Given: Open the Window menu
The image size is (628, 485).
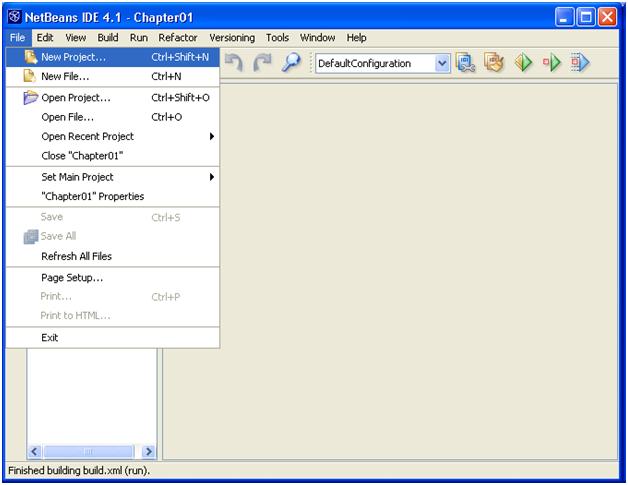Looking at the screenshot, I should (318, 38).
